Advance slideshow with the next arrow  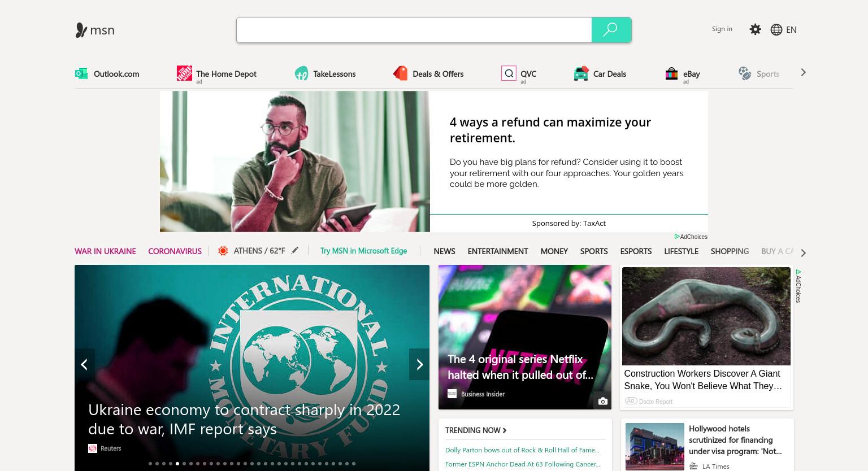pos(419,364)
